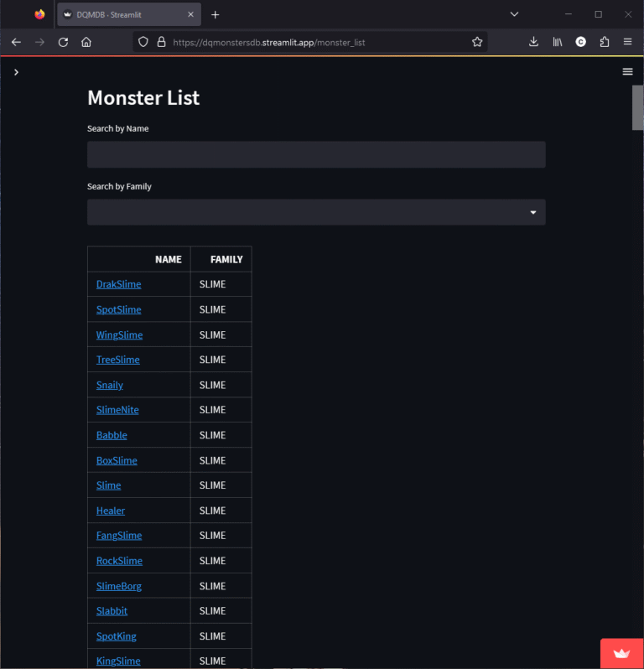Screen dimensions: 644x669
Task: Click the address bar URL
Action: click(x=269, y=42)
